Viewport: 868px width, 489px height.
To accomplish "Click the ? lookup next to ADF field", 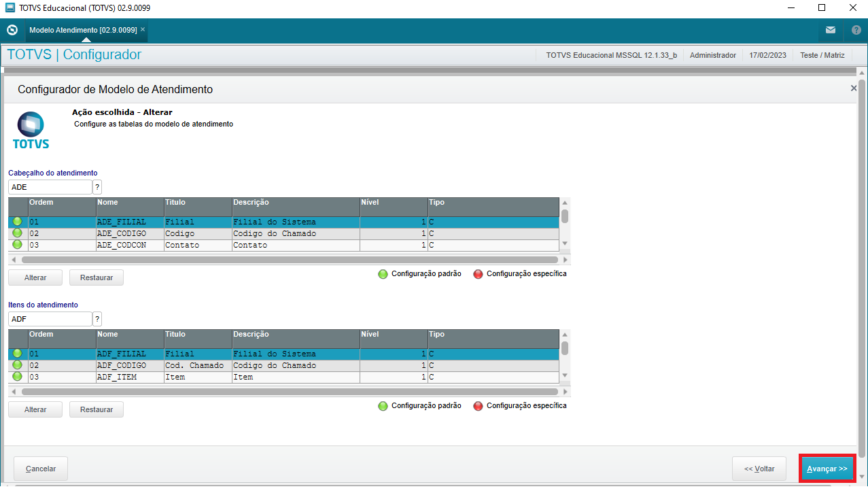I will 97,319.
